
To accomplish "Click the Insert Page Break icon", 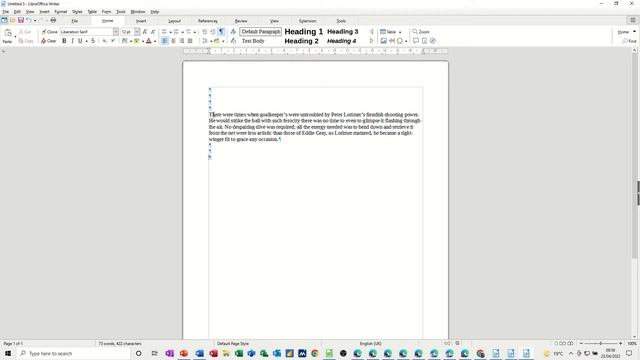I will (392, 41).
